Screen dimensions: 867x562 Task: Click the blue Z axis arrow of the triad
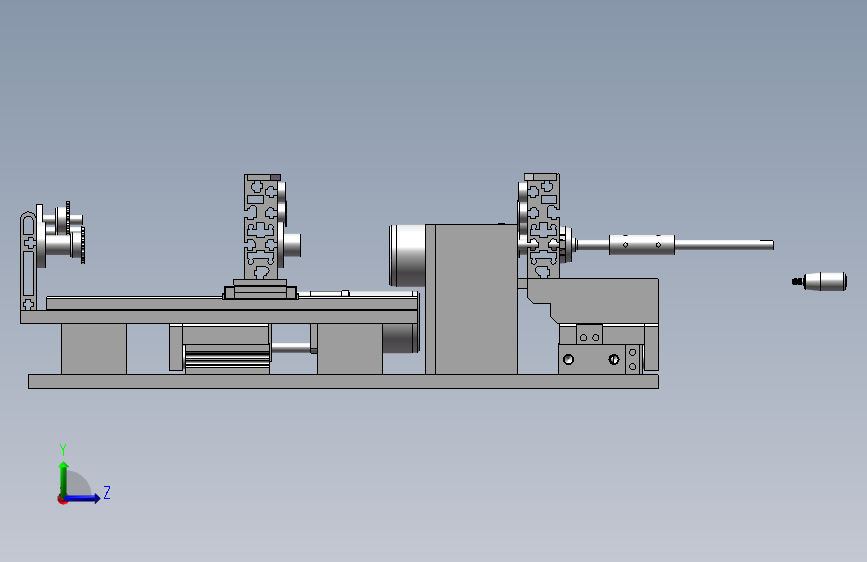pyautogui.click(x=83, y=498)
